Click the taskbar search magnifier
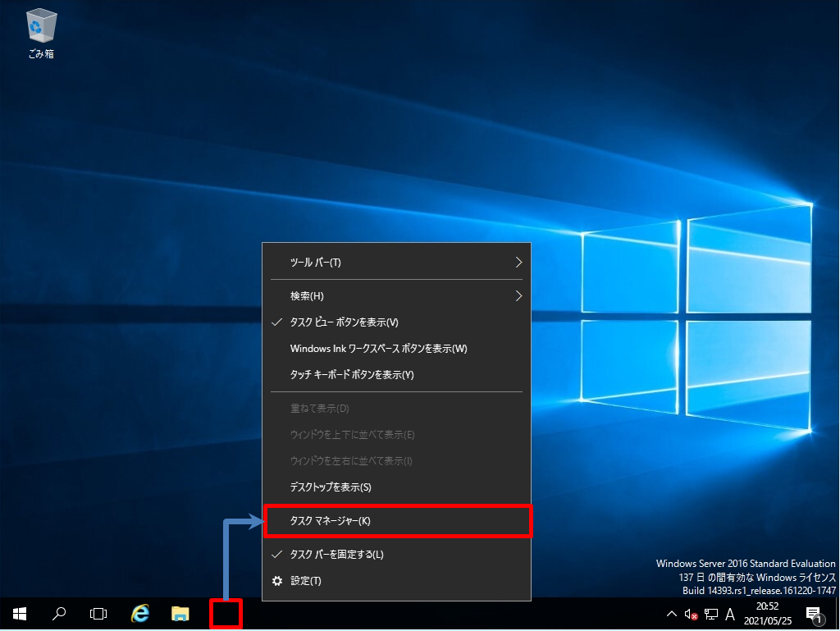 [59, 614]
